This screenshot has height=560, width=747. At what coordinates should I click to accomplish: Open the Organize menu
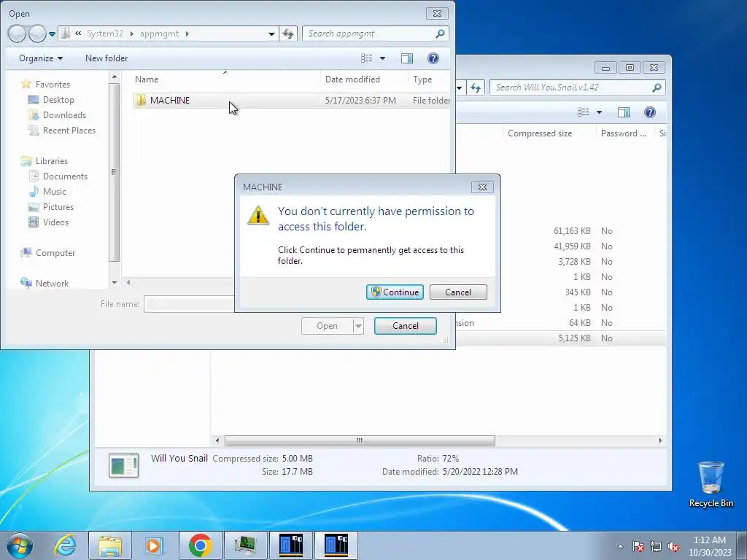pos(41,58)
